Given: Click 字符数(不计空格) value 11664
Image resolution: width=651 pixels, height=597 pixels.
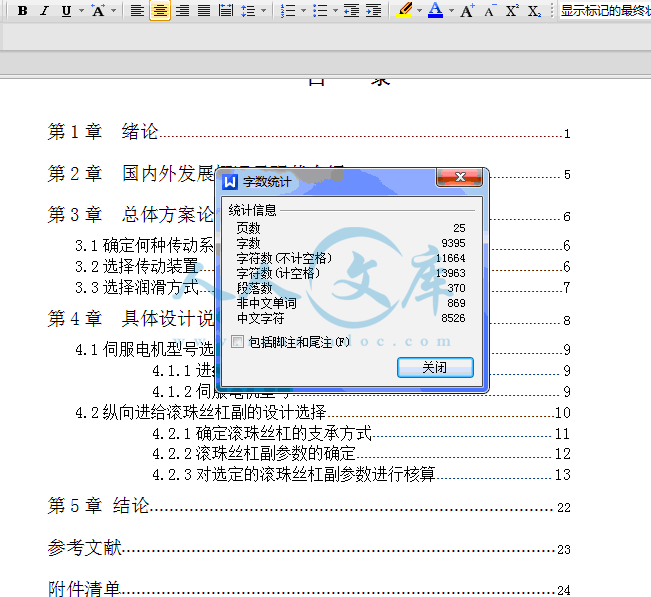Looking at the screenshot, I should pyautogui.click(x=450, y=258).
